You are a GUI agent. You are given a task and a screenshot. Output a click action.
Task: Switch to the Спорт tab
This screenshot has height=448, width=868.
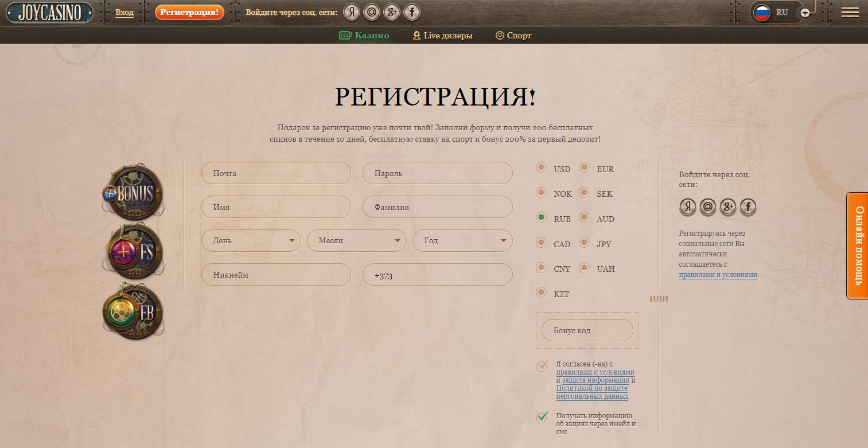click(513, 35)
